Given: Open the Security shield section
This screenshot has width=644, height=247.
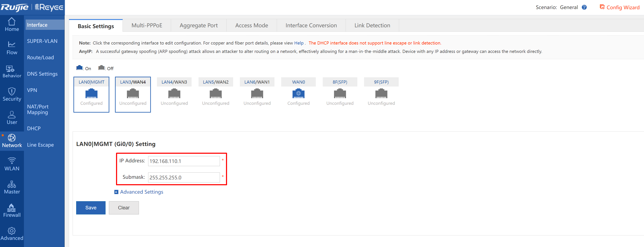Looking at the screenshot, I should tap(12, 95).
